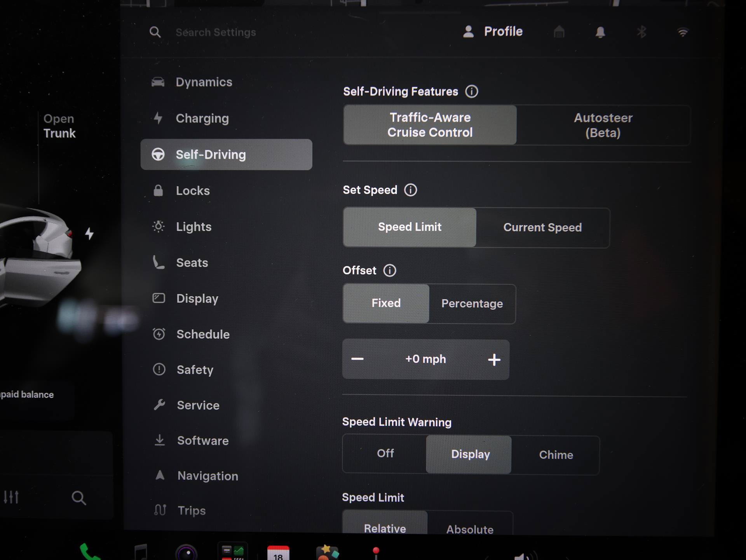The image size is (746, 560).
Task: Click the media search magnifier icon
Action: point(78,498)
